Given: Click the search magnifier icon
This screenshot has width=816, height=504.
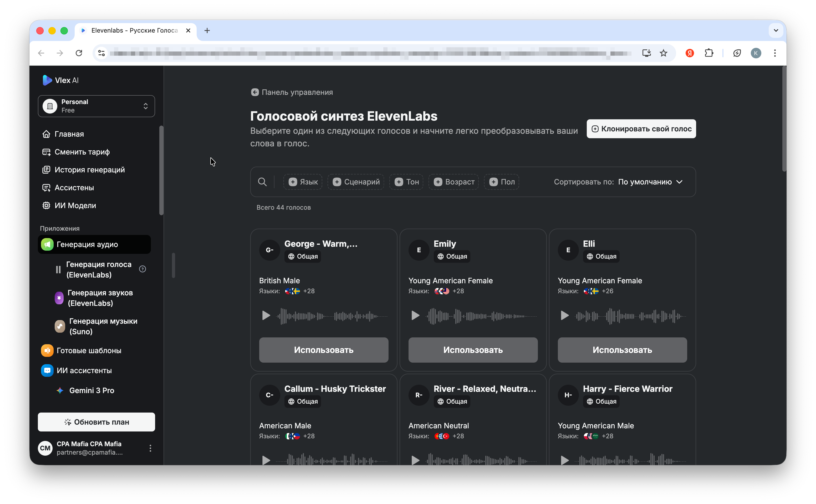Looking at the screenshot, I should (x=262, y=182).
